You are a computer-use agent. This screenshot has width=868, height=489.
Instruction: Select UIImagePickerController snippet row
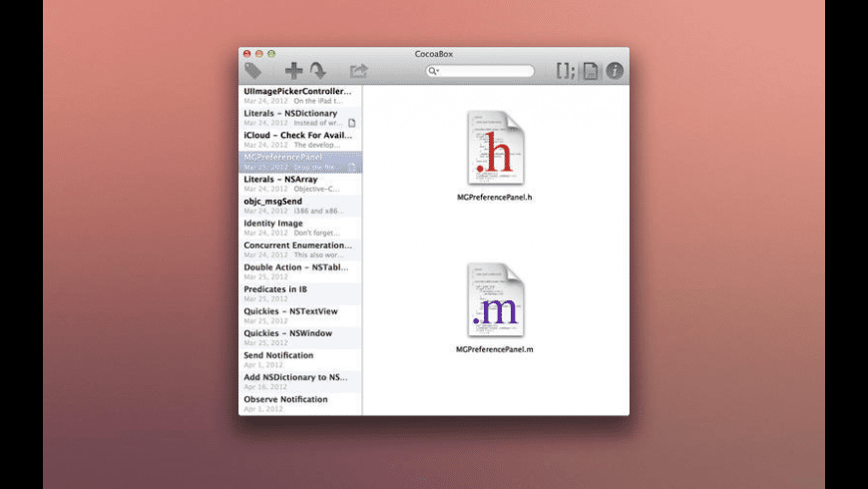coord(300,95)
